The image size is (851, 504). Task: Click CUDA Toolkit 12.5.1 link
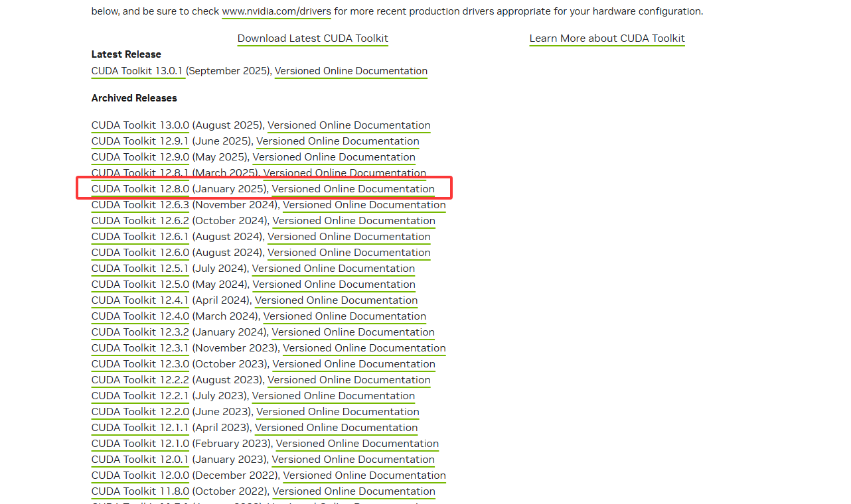(x=140, y=269)
